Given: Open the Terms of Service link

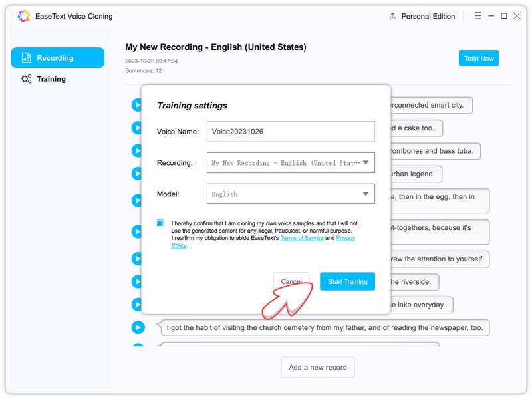Looking at the screenshot, I should point(302,238).
